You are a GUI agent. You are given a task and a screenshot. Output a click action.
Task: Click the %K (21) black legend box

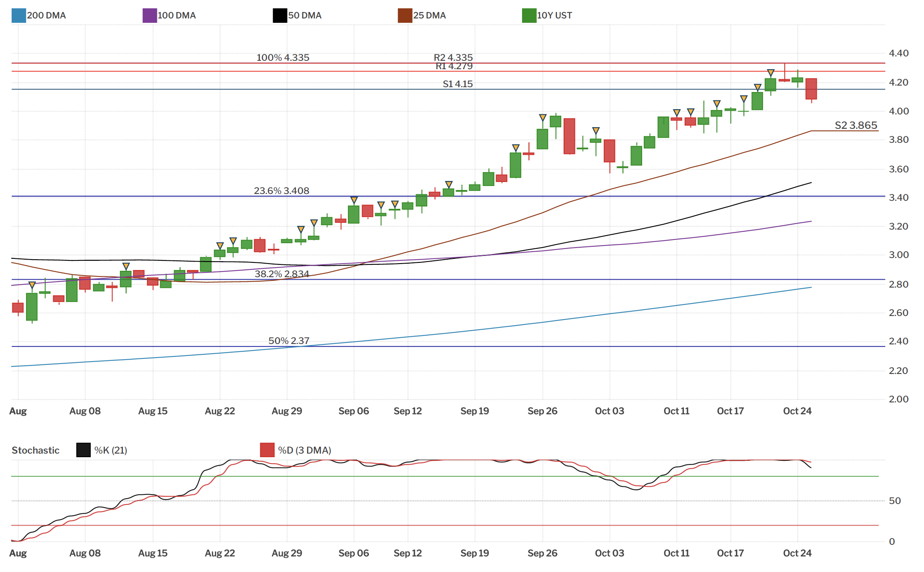tap(83, 450)
